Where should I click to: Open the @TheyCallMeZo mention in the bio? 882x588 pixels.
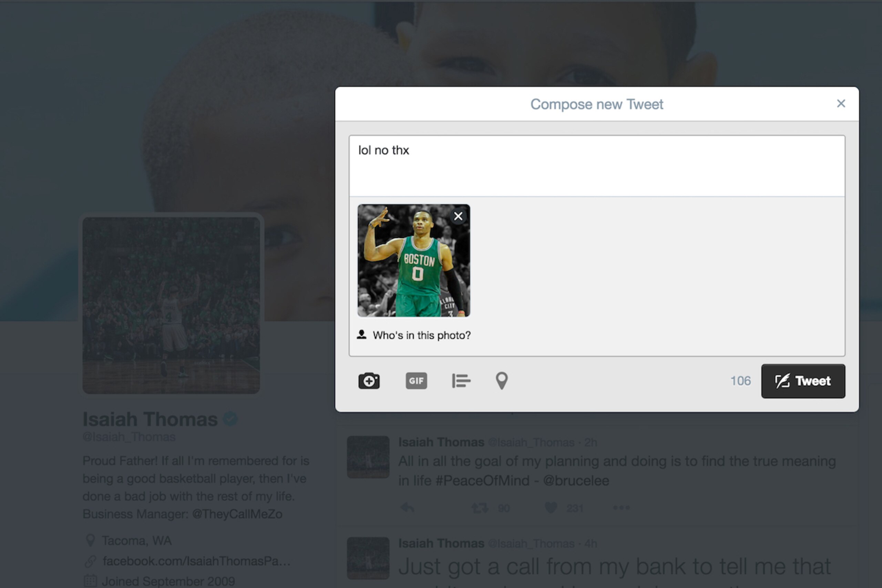(237, 514)
